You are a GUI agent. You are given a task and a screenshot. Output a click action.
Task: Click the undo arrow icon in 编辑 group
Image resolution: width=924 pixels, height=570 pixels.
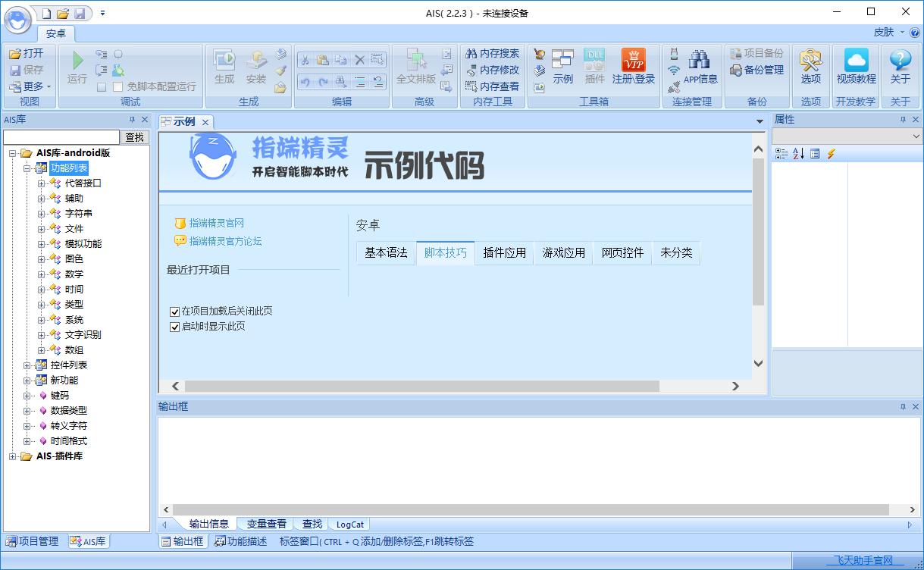305,82
